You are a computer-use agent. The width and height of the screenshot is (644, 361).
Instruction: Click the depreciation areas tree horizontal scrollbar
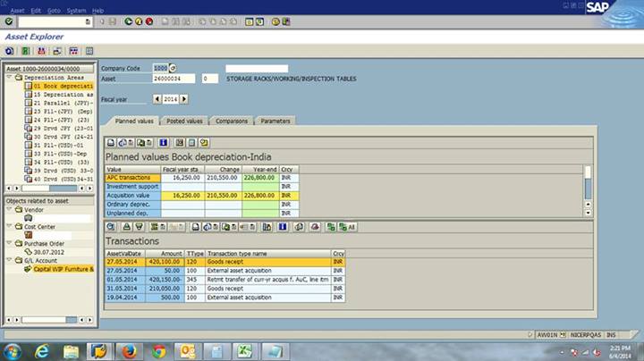pyautogui.click(x=49, y=188)
